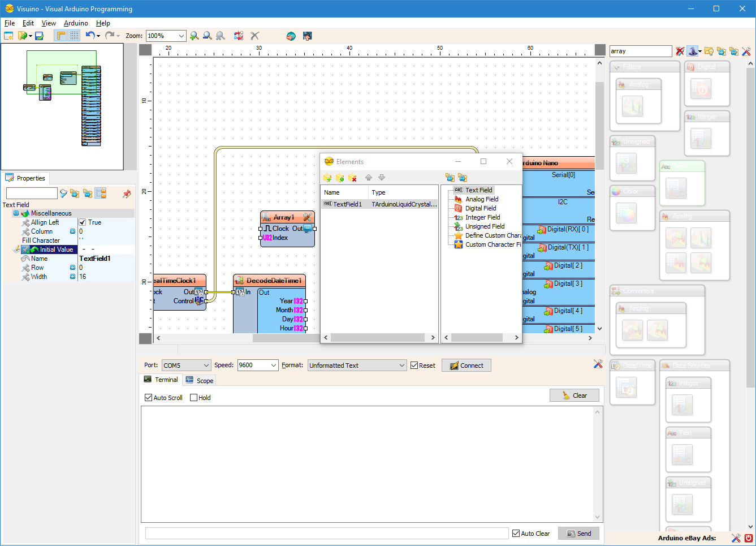Select the TextField1 row in the Elements list
The width and height of the screenshot is (756, 546).
(379, 204)
